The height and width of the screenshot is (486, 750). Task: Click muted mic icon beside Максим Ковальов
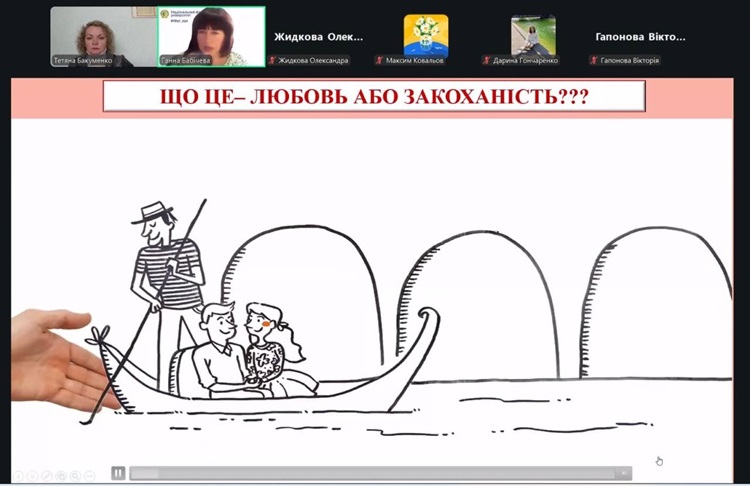(x=381, y=60)
